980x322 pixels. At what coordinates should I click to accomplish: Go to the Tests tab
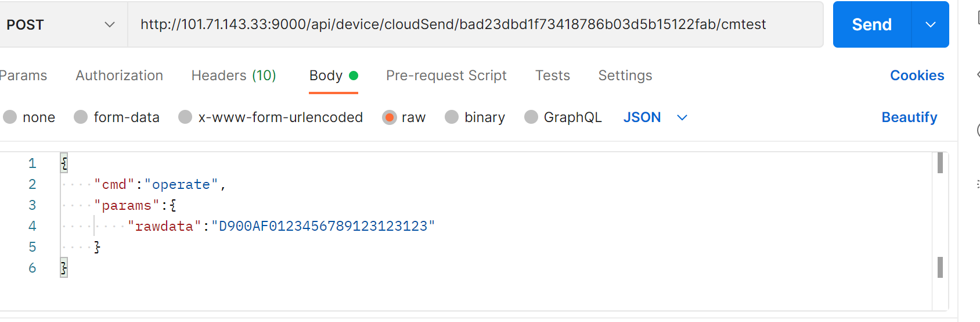(552, 76)
